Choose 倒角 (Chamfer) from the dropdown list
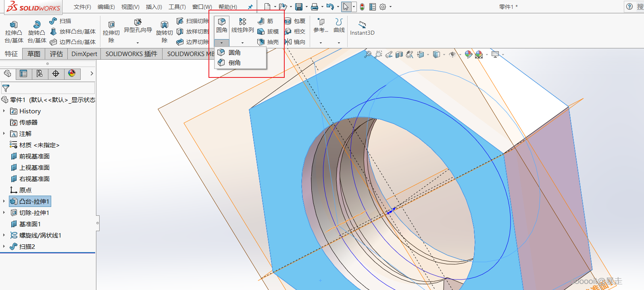 [234, 63]
